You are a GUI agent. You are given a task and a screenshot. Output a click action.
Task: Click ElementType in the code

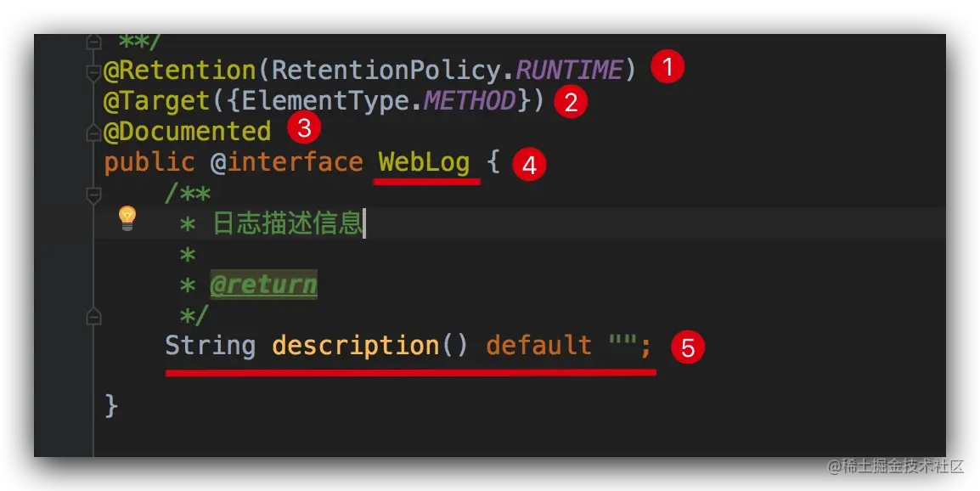pyautogui.click(x=325, y=101)
